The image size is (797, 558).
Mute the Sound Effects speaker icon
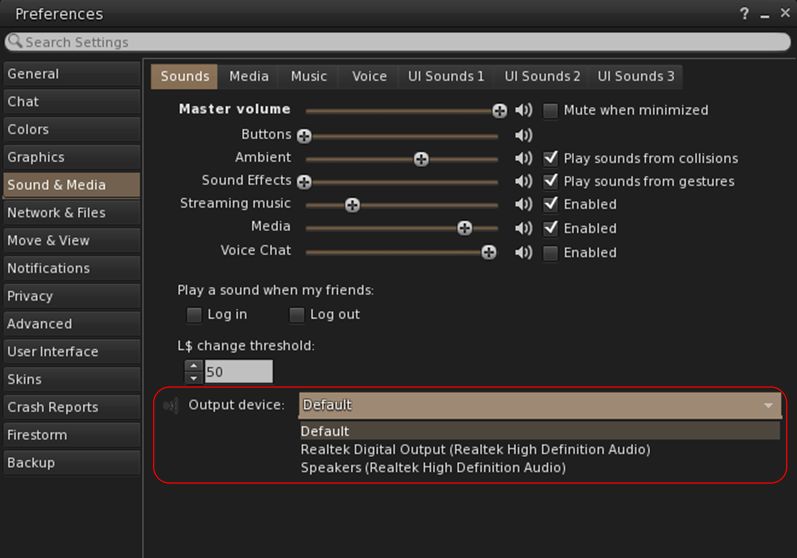click(x=523, y=182)
